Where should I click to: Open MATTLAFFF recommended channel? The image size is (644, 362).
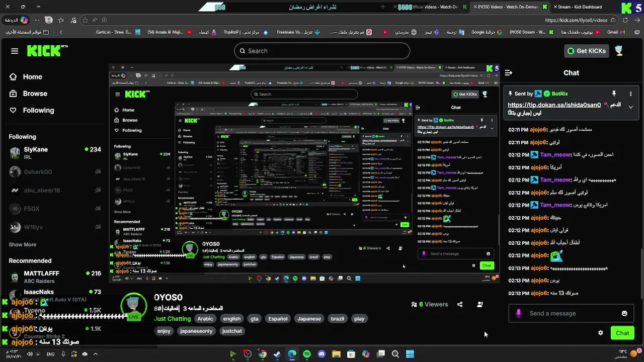click(54, 277)
